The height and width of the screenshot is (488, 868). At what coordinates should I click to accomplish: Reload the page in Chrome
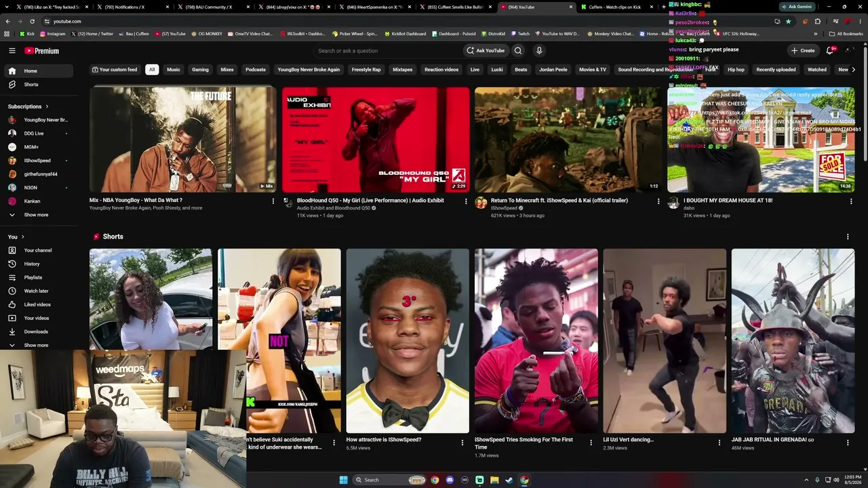coord(32,21)
